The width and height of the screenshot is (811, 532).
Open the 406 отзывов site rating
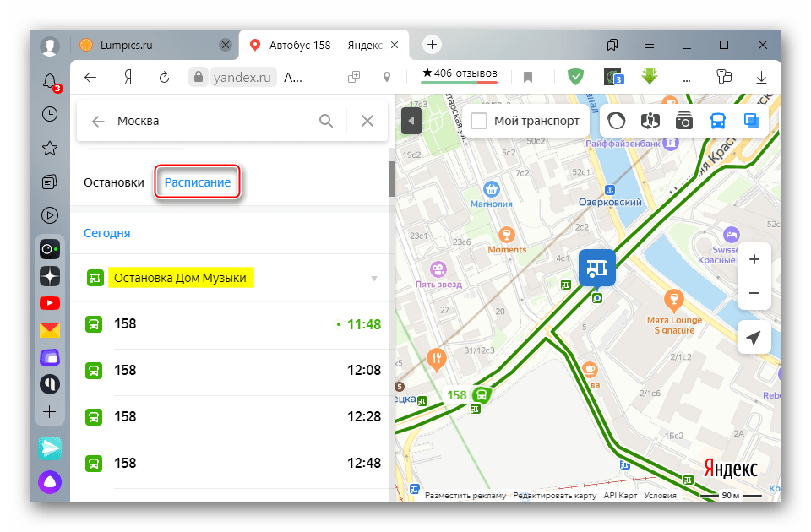pyautogui.click(x=460, y=73)
